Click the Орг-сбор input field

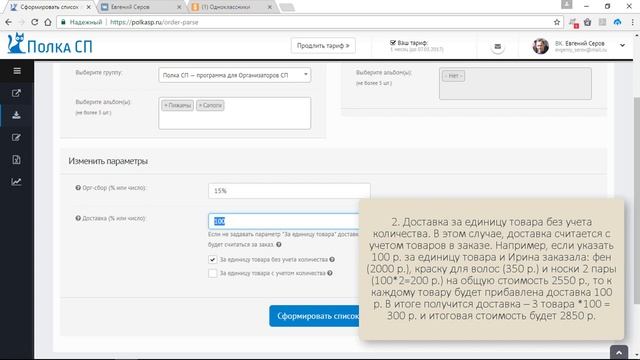(289, 191)
